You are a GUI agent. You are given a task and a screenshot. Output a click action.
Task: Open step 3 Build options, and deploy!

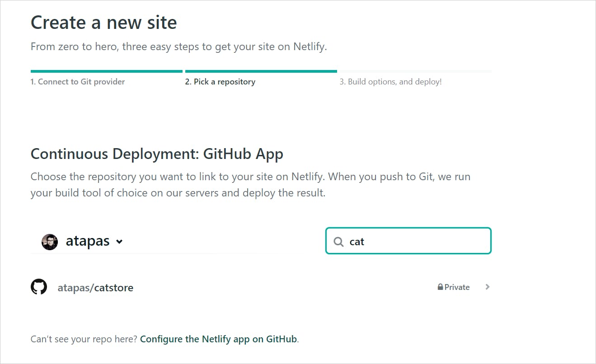[390, 82]
